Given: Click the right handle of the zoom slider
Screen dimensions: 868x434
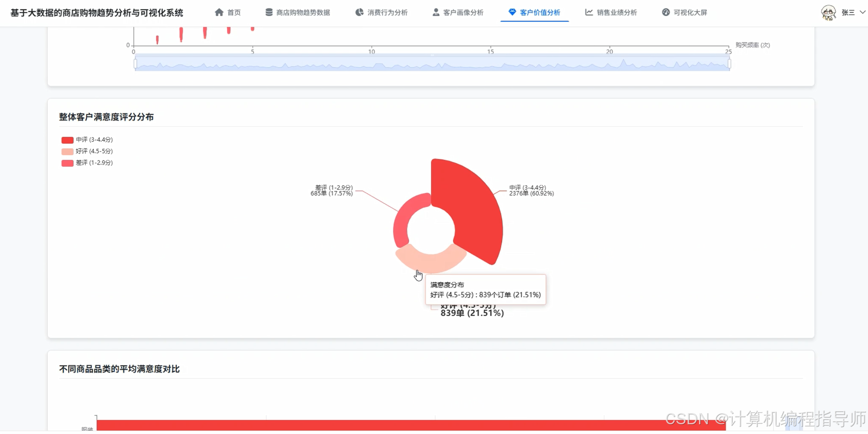Looking at the screenshot, I should coord(729,64).
